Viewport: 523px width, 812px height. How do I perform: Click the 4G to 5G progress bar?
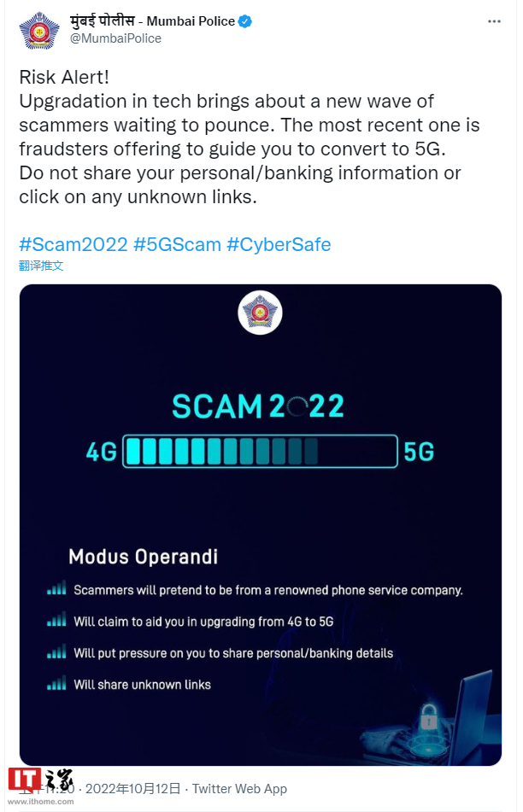[x=261, y=451]
